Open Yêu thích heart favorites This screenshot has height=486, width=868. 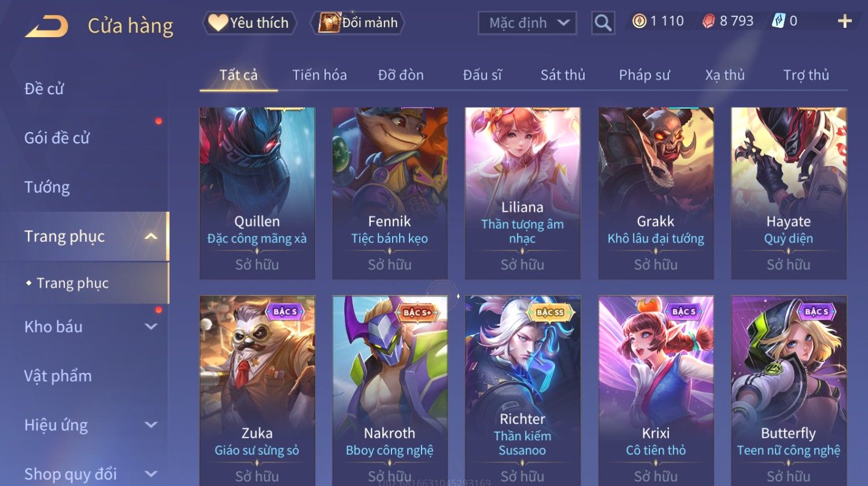coord(250,23)
